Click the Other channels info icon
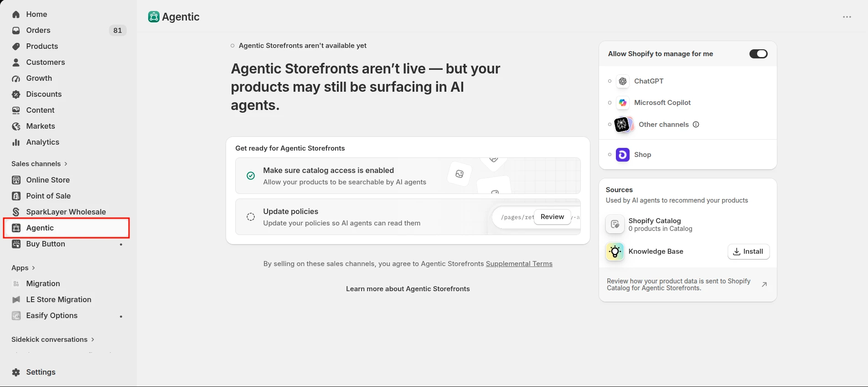Screen dimensions: 868x387 click(x=696, y=125)
